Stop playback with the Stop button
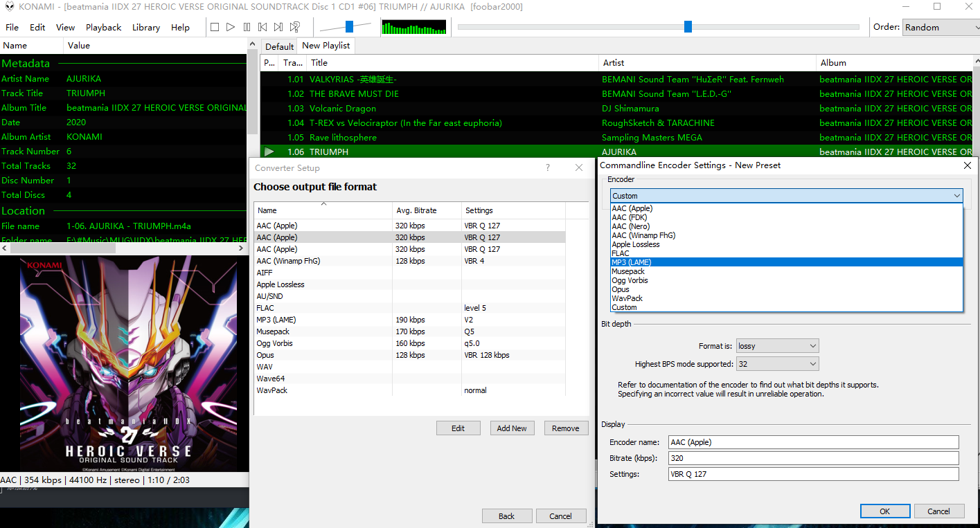The image size is (980, 528). [x=215, y=27]
